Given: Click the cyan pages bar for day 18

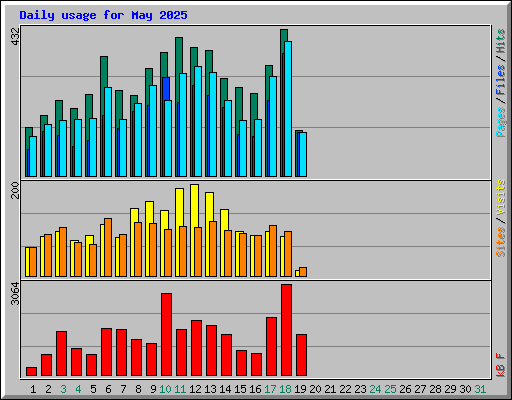Looking at the screenshot, I should pyautogui.click(x=288, y=109).
